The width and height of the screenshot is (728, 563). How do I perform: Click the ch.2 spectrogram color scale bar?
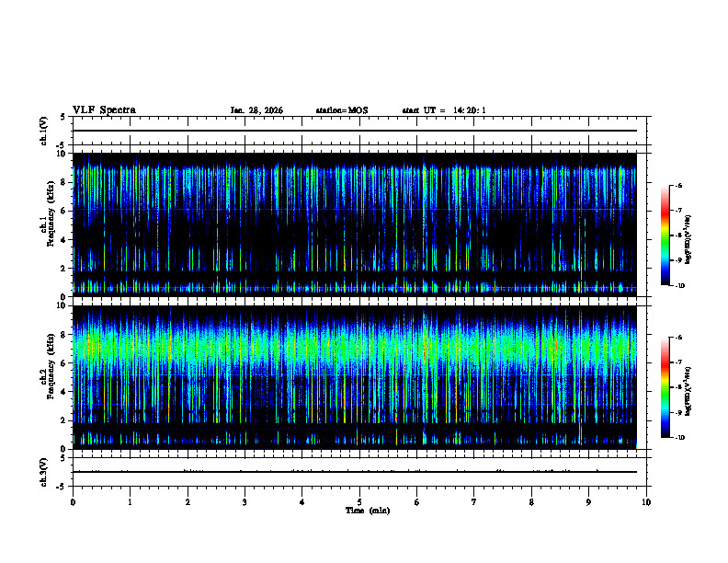pos(665,387)
